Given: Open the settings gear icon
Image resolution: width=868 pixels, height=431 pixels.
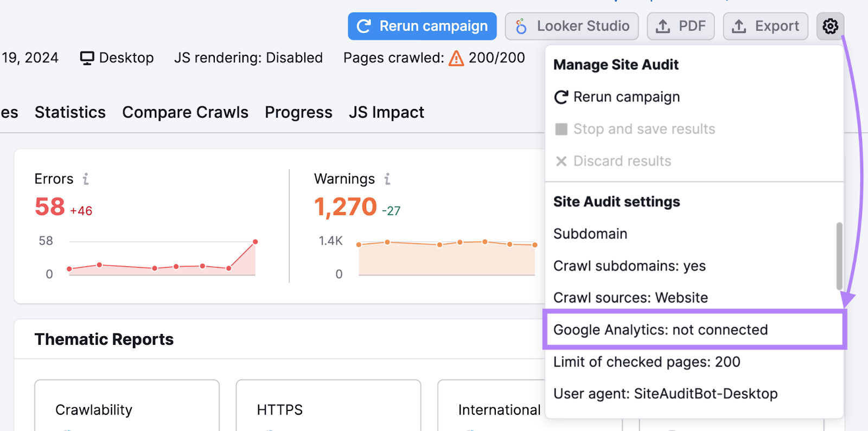Looking at the screenshot, I should coord(830,26).
